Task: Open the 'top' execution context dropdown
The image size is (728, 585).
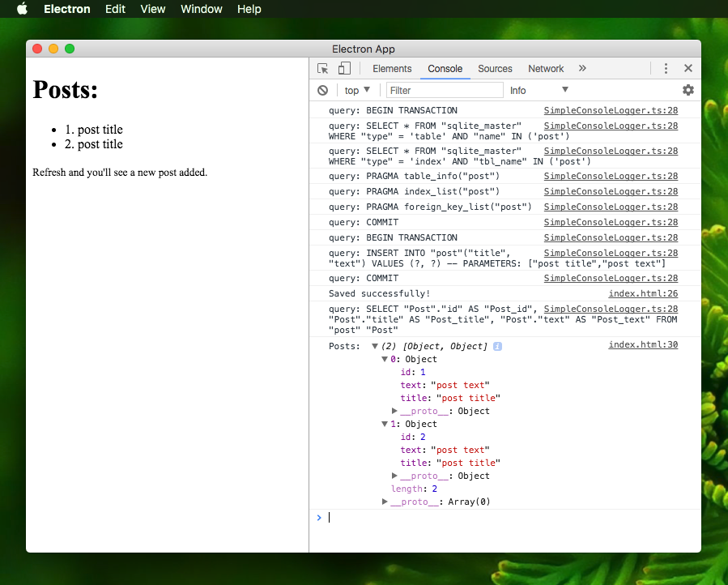Action: [356, 90]
